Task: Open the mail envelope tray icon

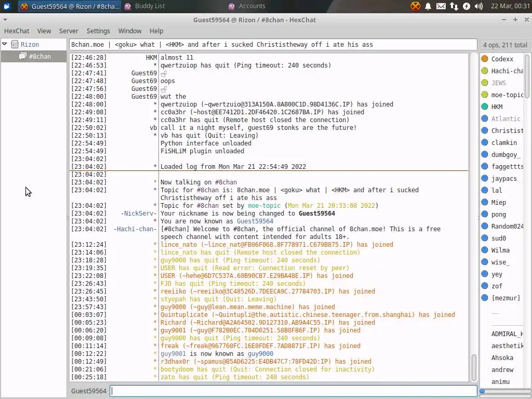Action: [441, 6]
